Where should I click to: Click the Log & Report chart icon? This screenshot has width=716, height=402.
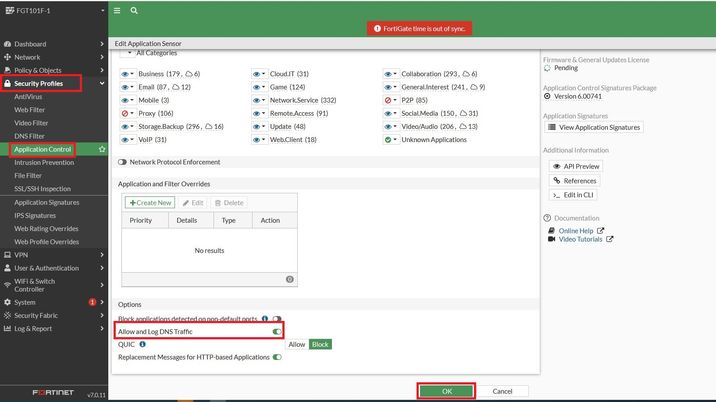point(7,328)
